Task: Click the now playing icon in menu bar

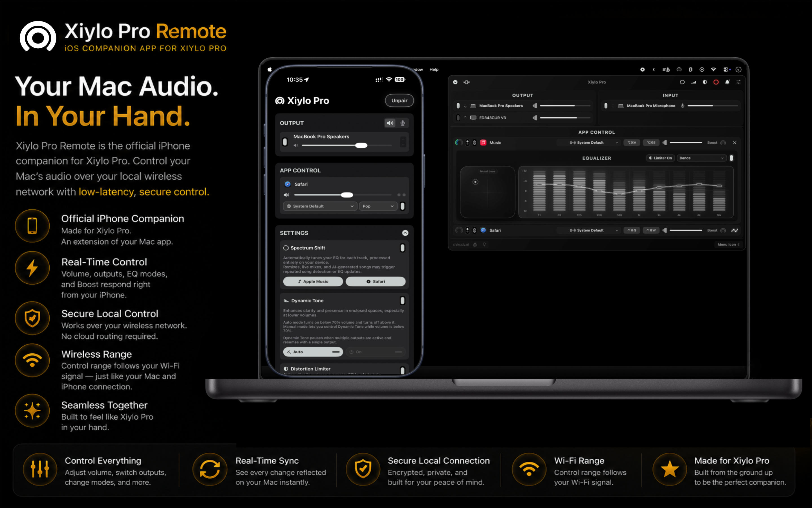Action: coord(701,69)
